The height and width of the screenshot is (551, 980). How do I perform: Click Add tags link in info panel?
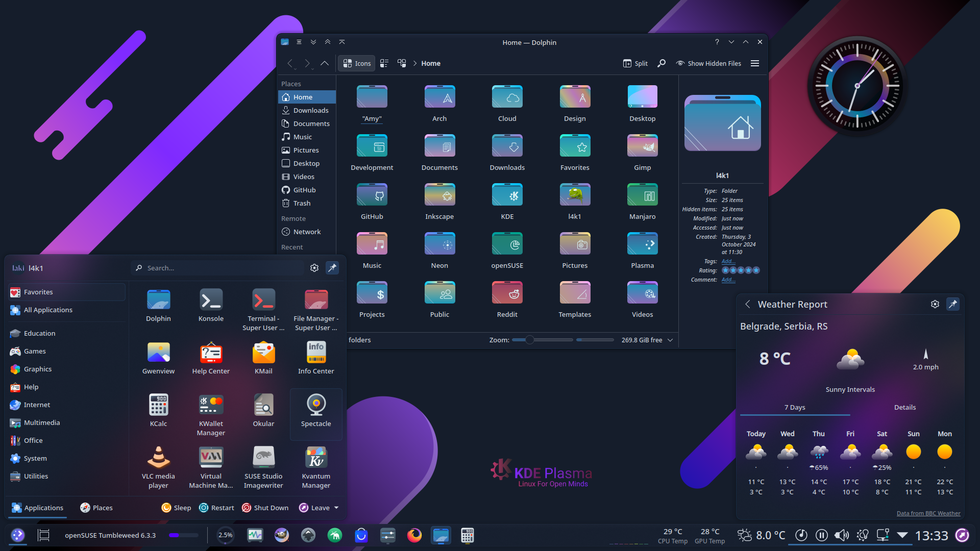(728, 261)
